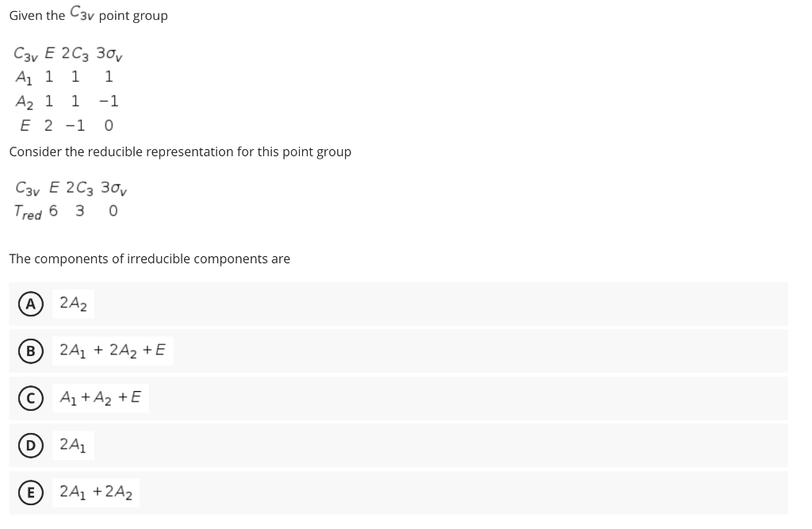Select the A₂ row in the character table

(67, 101)
